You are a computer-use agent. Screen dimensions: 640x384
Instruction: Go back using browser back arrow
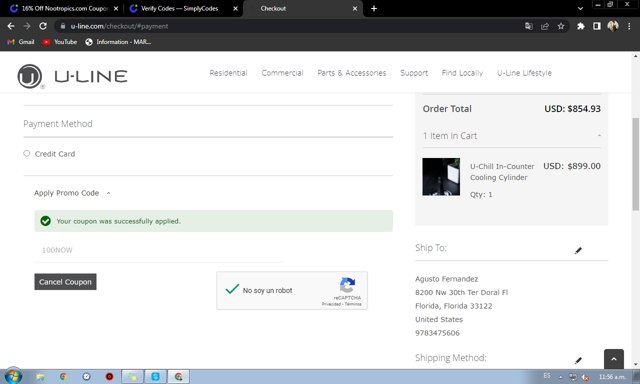11,26
